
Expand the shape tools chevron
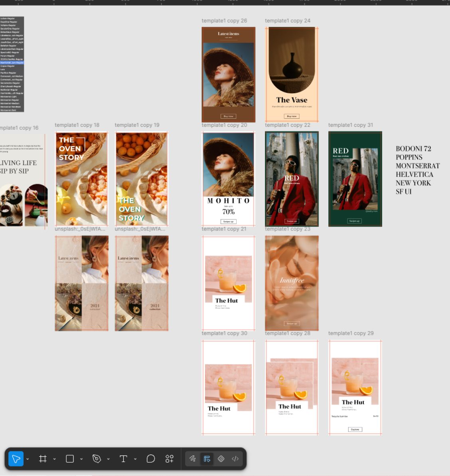point(81,459)
